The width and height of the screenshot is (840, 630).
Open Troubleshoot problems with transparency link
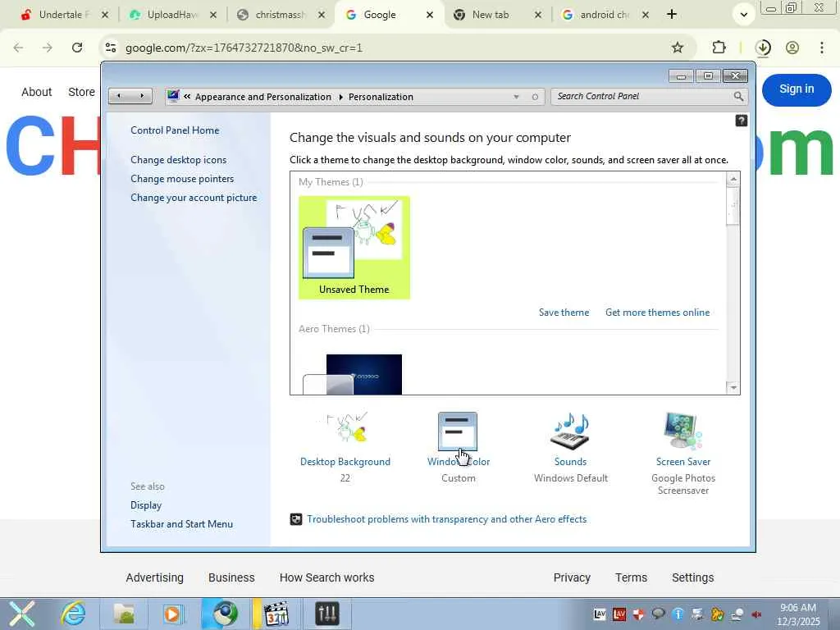click(446, 519)
